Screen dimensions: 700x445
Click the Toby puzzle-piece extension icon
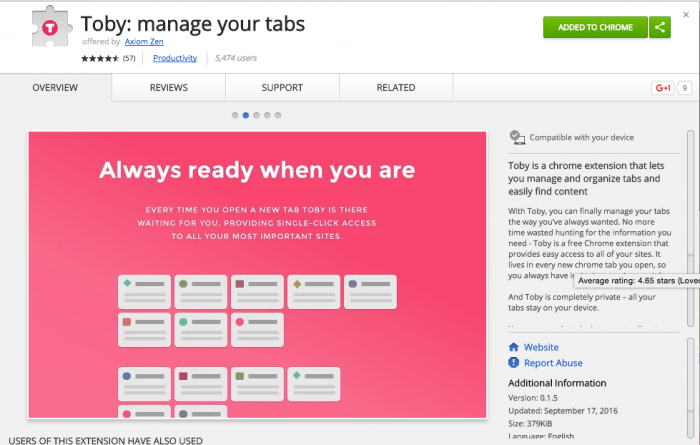[x=52, y=27]
